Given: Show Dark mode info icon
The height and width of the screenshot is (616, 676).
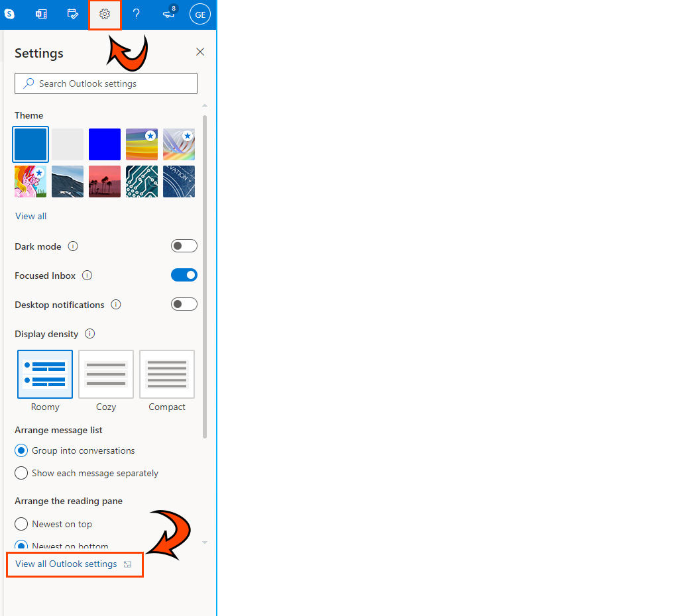Looking at the screenshot, I should tap(74, 246).
